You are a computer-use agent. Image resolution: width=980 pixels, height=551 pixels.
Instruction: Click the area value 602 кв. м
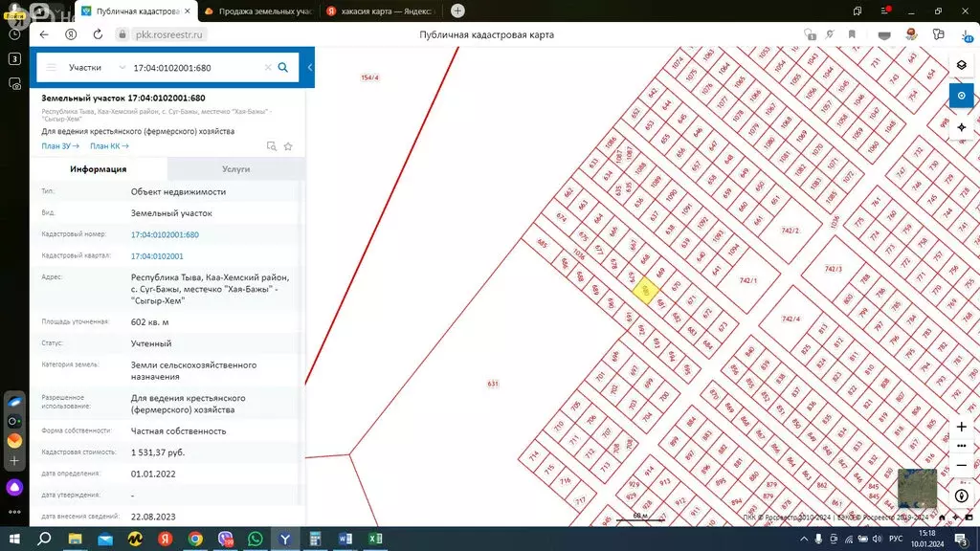click(150, 322)
